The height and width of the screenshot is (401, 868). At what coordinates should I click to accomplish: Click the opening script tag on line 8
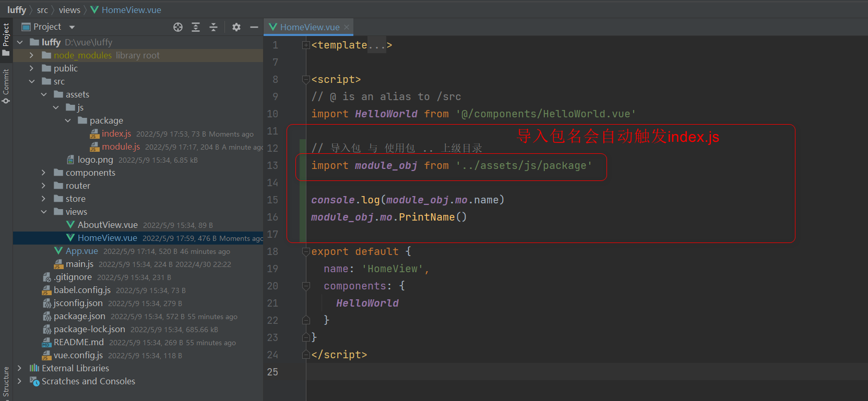(336, 80)
